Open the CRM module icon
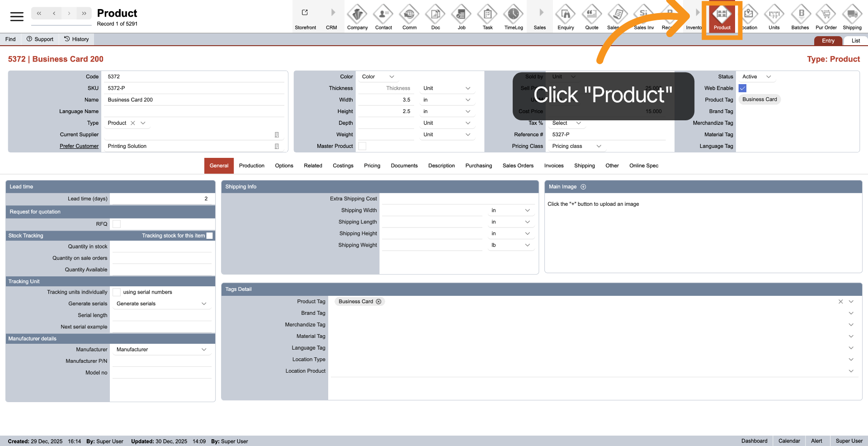 331,16
